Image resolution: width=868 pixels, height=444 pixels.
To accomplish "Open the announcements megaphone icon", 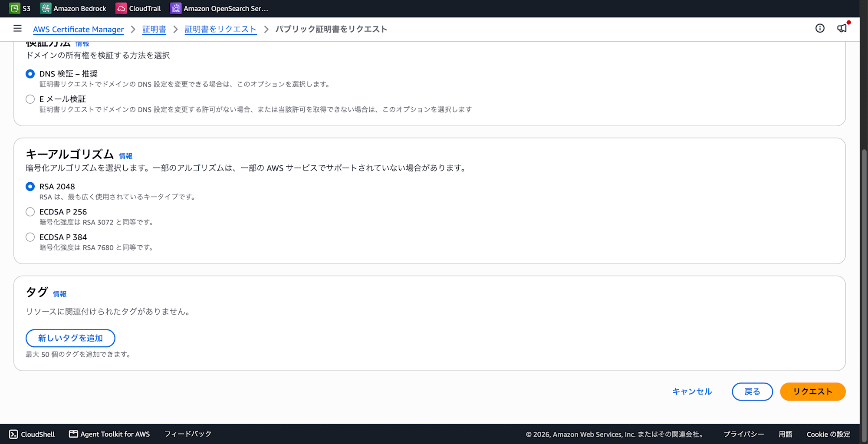I will pyautogui.click(x=842, y=29).
